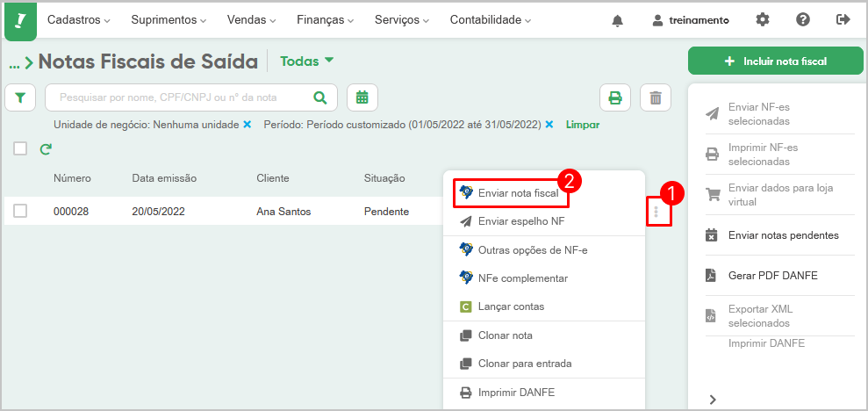Viewport: 868px width, 411px height.
Task: Choose Clonar nota from context menu
Action: (x=505, y=335)
